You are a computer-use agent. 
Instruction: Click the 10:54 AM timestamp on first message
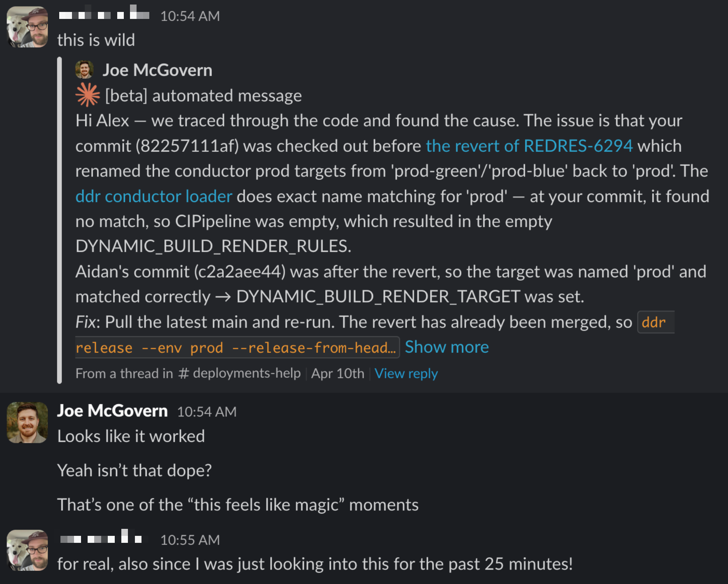(x=190, y=16)
